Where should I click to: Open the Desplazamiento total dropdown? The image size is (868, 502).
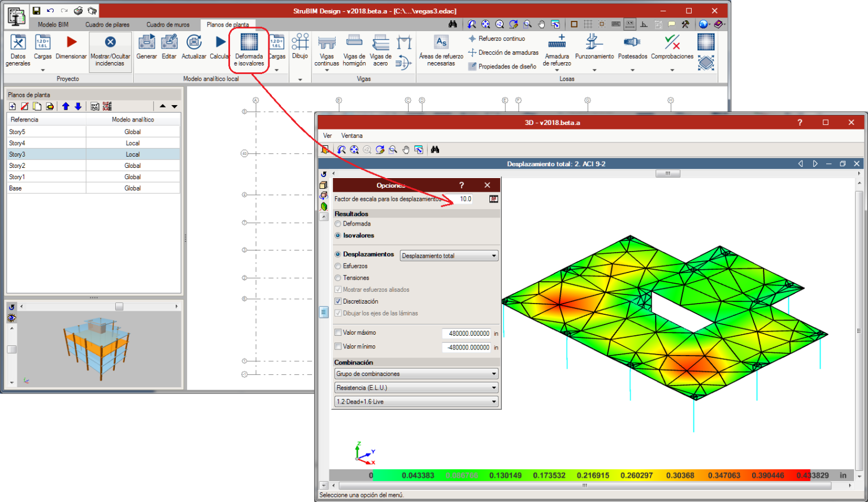(449, 256)
